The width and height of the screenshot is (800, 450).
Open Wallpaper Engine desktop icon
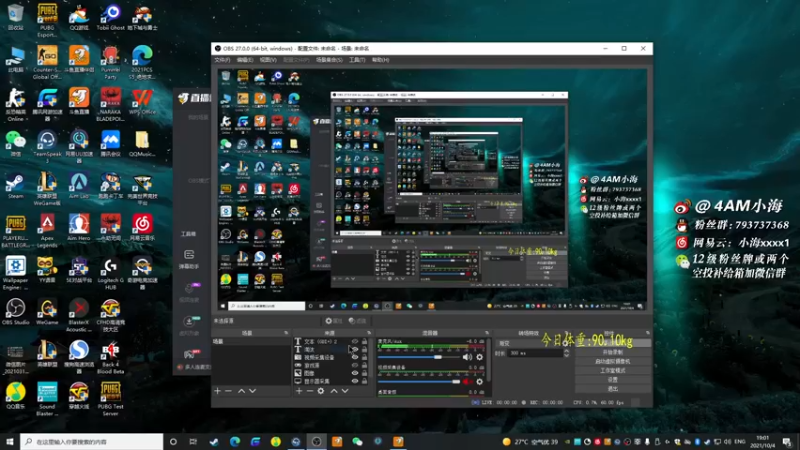coord(15,273)
